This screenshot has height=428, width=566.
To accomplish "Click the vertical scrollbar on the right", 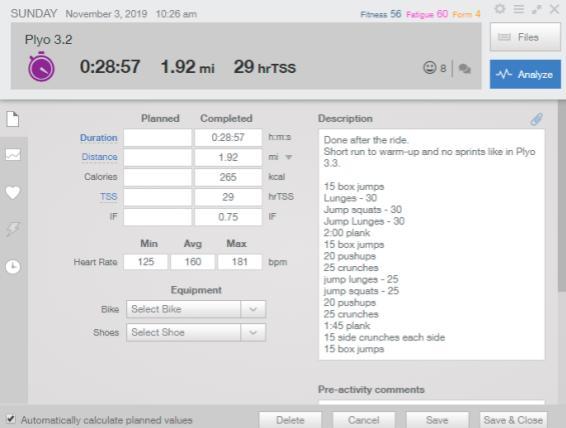I will point(562,197).
